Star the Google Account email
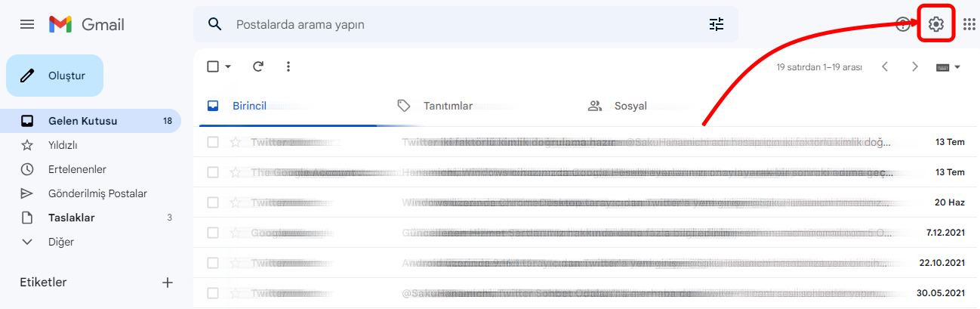980x309 pixels. click(x=236, y=172)
